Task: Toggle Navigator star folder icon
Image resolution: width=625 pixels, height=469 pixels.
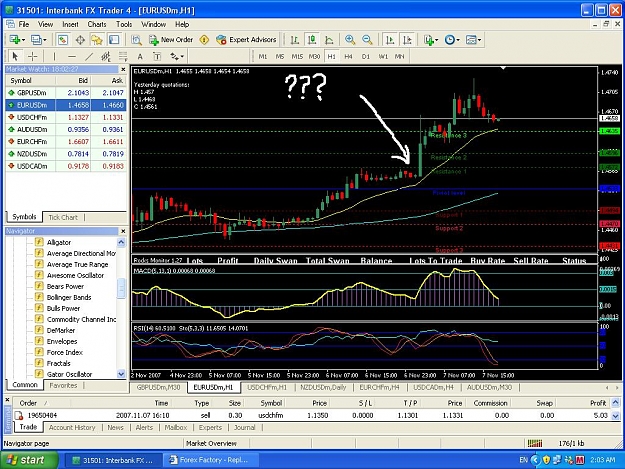Action: pos(97,40)
